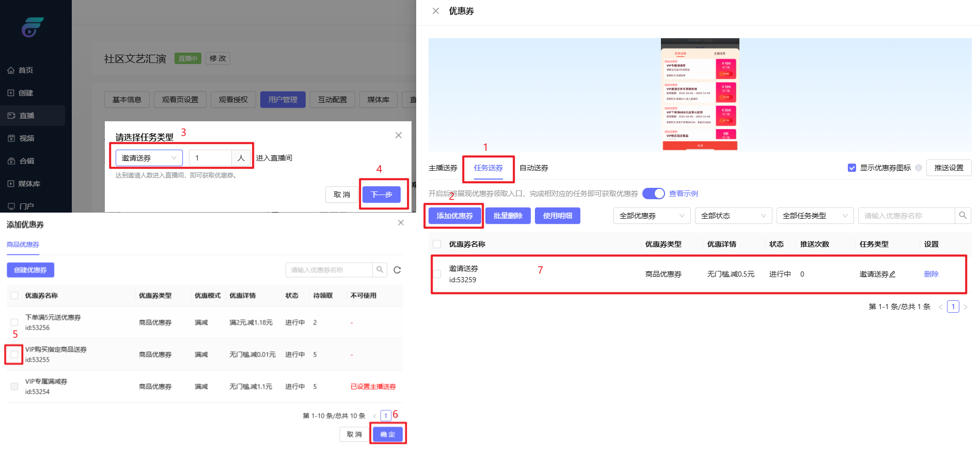Image resolution: width=980 pixels, height=451 pixels.
Task: Click the 添加优惠券 button
Action: tap(454, 216)
